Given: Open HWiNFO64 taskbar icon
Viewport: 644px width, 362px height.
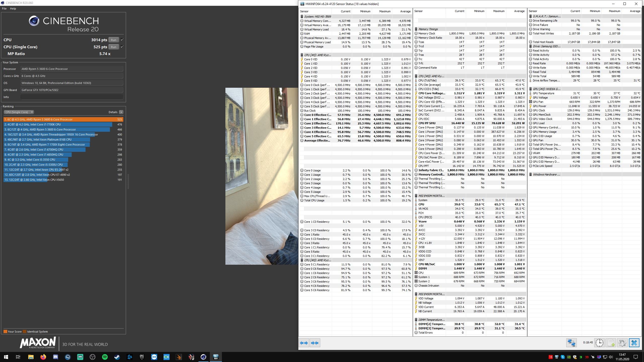Looking at the screenshot, I should 216,357.
